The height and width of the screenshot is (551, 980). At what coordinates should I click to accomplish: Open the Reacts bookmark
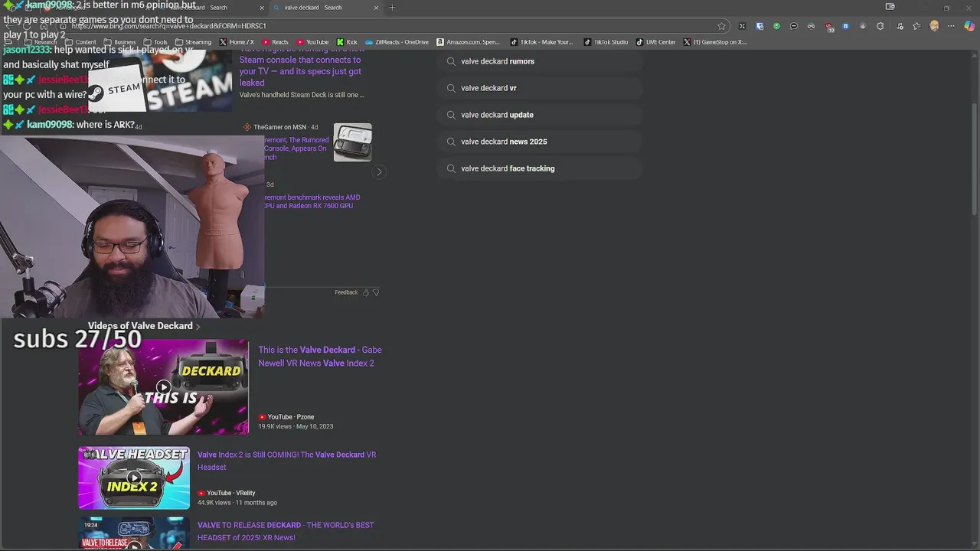276,42
